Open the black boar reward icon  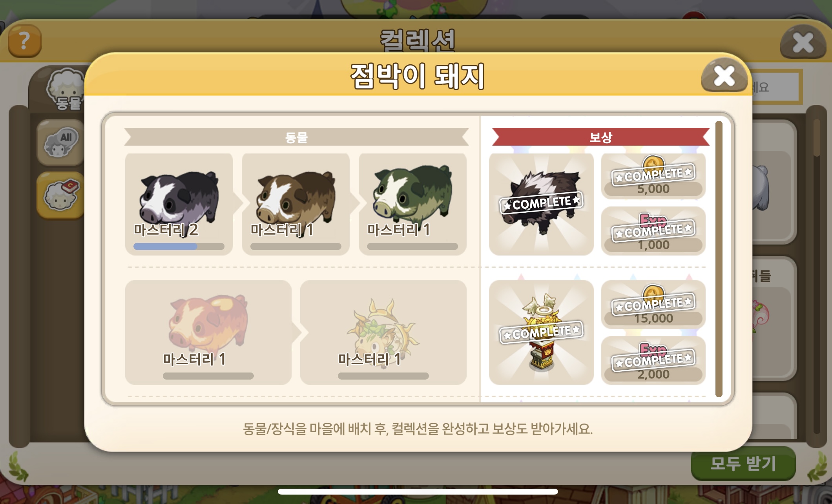[541, 204]
